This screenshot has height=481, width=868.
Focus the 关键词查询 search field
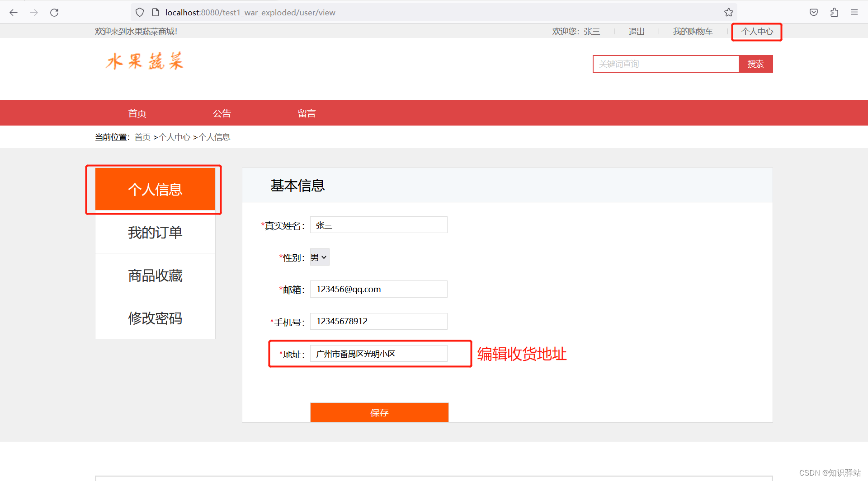(666, 64)
